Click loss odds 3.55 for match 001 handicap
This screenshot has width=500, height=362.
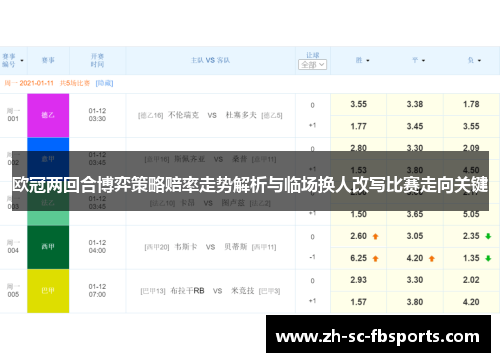pyautogui.click(x=471, y=126)
